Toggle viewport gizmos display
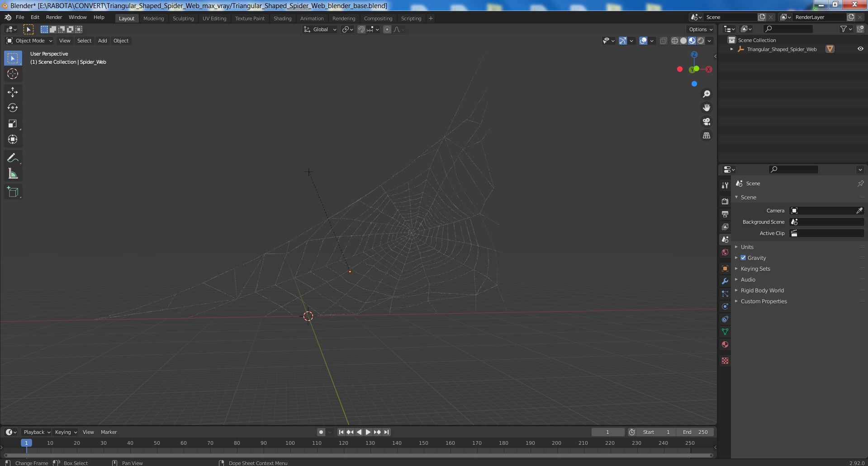Viewport: 868px width, 466px height. pyautogui.click(x=623, y=41)
